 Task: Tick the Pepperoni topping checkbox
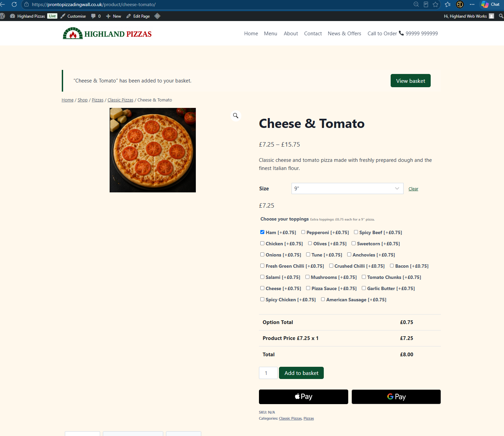303,232
